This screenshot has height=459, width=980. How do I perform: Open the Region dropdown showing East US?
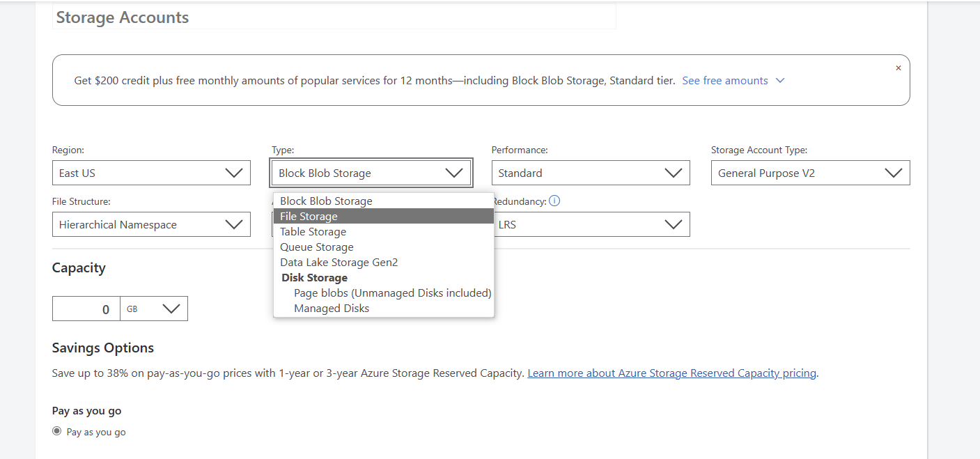[151, 173]
